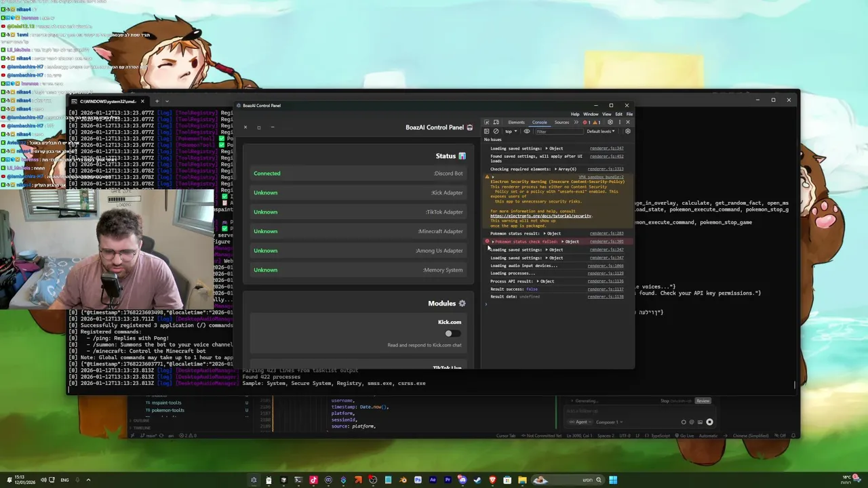The width and height of the screenshot is (868, 488).
Task: Click the console prompt input line
Action: click(556, 304)
